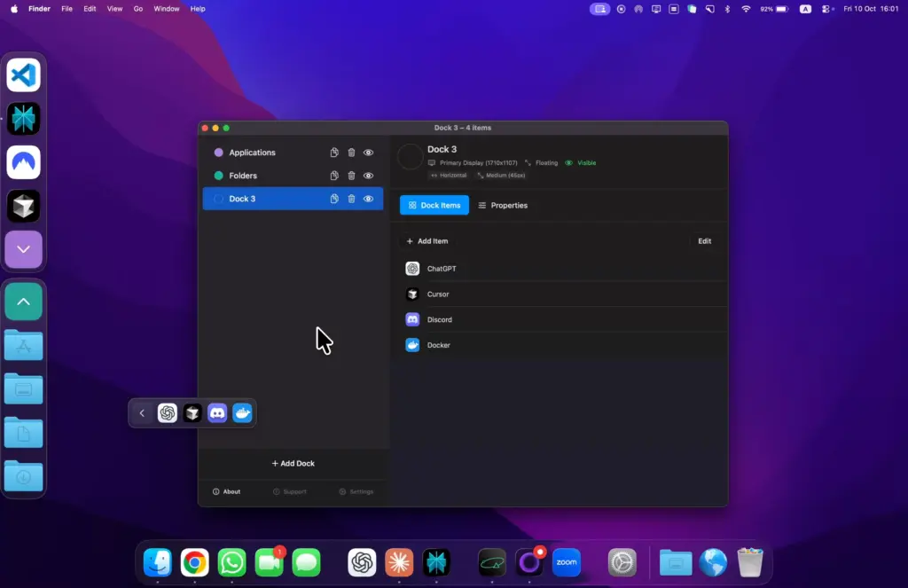Viewport: 908px width, 588px height.
Task: Switch to the Dock Items tab
Action: [434, 205]
